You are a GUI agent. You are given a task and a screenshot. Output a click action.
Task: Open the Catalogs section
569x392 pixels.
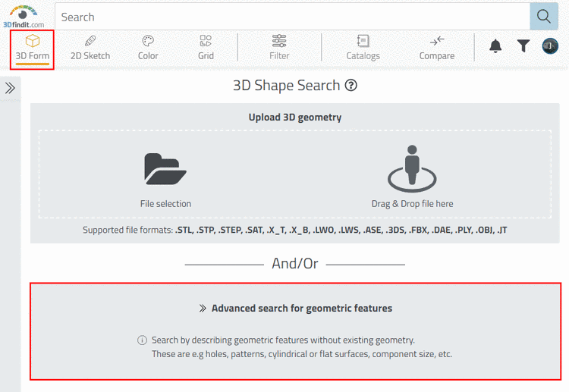pyautogui.click(x=363, y=47)
